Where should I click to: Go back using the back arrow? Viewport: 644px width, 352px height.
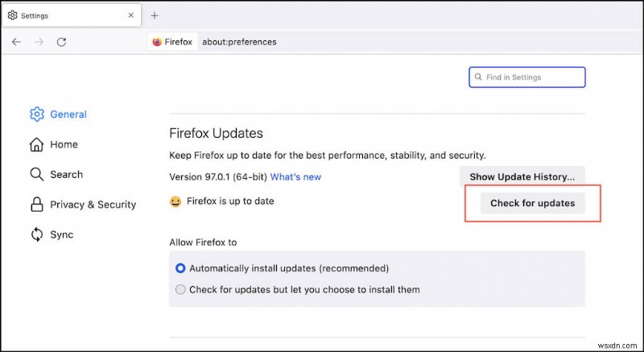16,42
